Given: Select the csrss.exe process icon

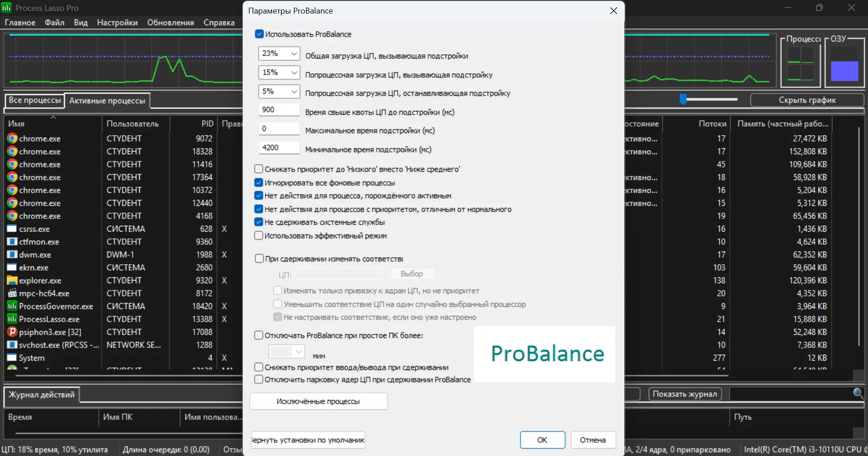Looking at the screenshot, I should tap(12, 228).
